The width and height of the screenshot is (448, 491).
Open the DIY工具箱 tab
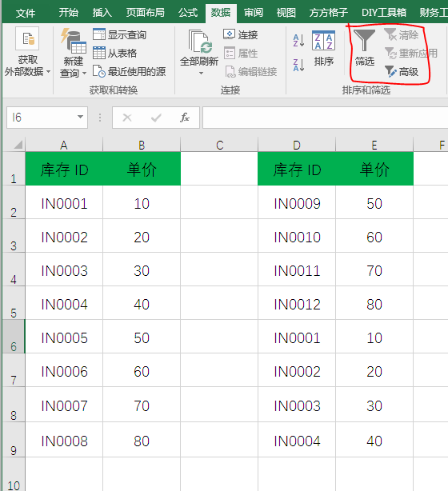tap(384, 13)
